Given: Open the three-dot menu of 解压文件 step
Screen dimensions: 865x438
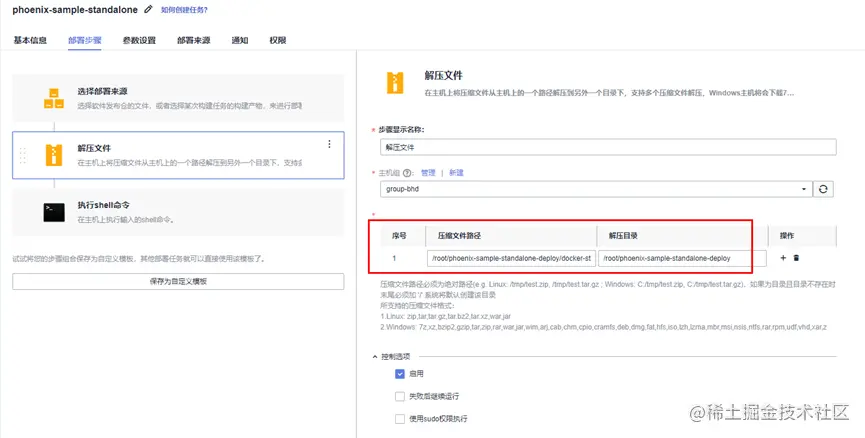Looking at the screenshot, I should tap(329, 144).
